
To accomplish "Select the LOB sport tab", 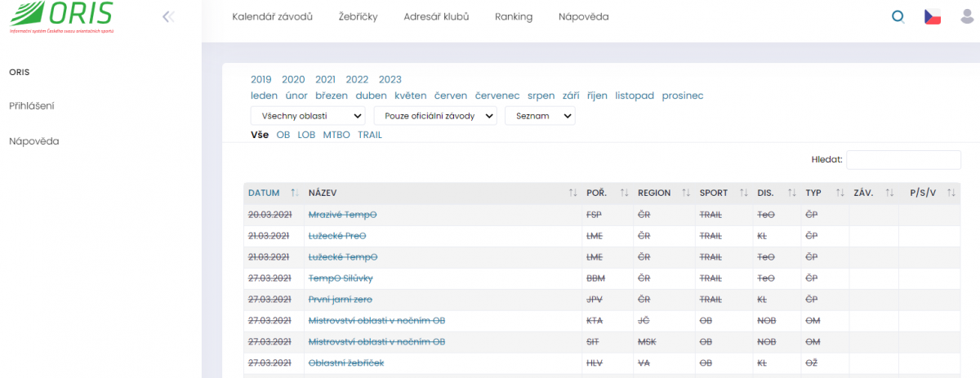I will 306,135.
